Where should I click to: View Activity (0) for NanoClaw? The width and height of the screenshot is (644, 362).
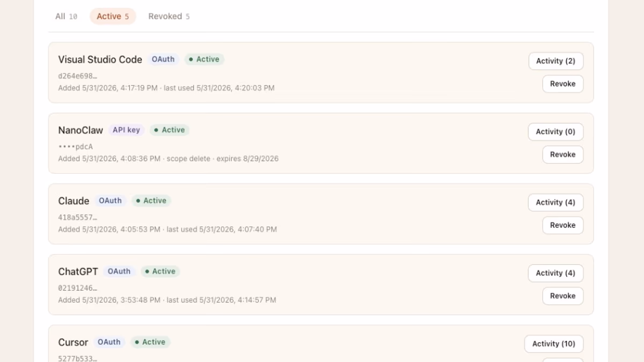(555, 132)
